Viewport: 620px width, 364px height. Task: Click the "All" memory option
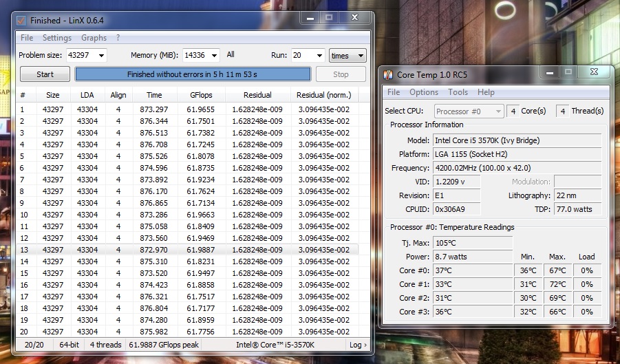tap(231, 55)
